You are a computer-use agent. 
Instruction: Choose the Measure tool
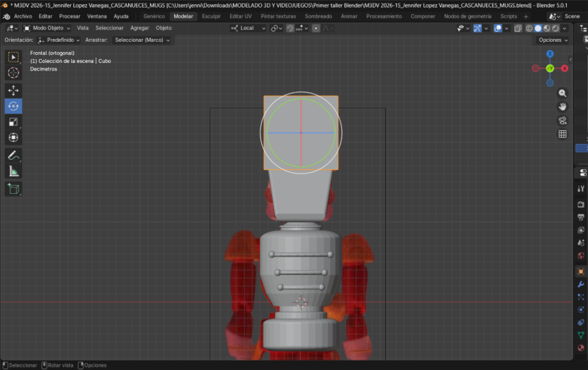coord(14,171)
